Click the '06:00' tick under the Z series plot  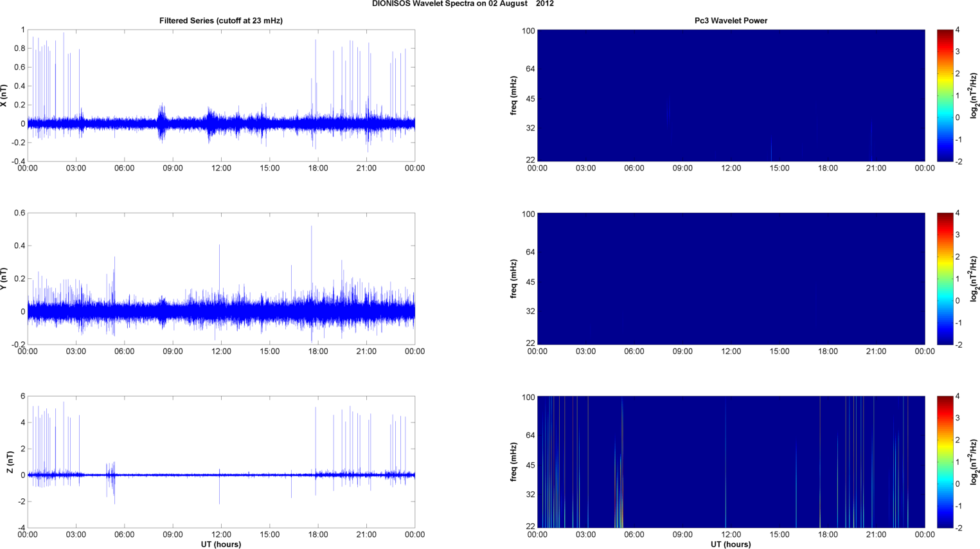coord(124,535)
